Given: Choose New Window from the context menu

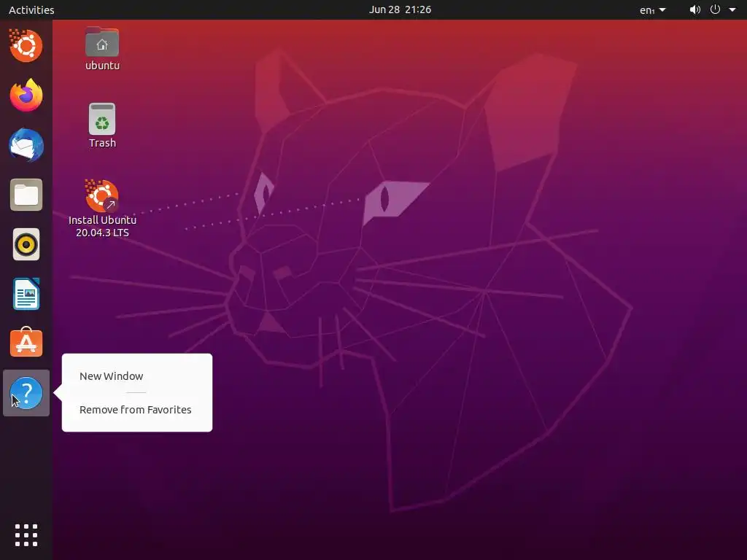Looking at the screenshot, I should pos(112,376).
